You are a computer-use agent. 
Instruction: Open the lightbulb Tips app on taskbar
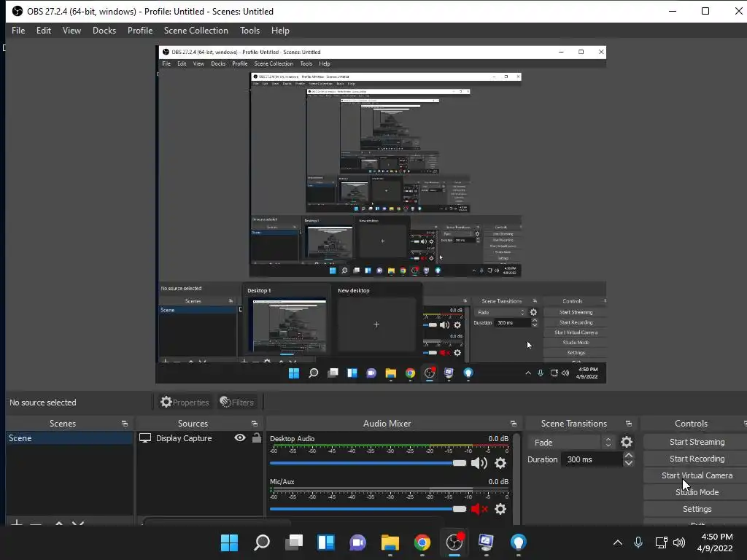pos(519,542)
